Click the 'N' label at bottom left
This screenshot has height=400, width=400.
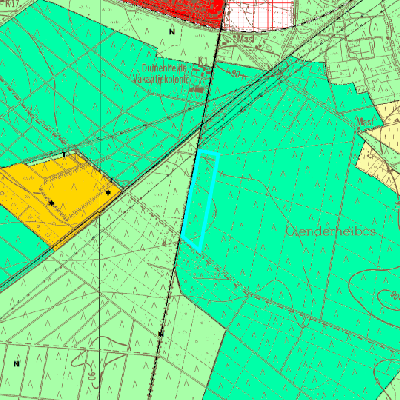click(x=16, y=364)
